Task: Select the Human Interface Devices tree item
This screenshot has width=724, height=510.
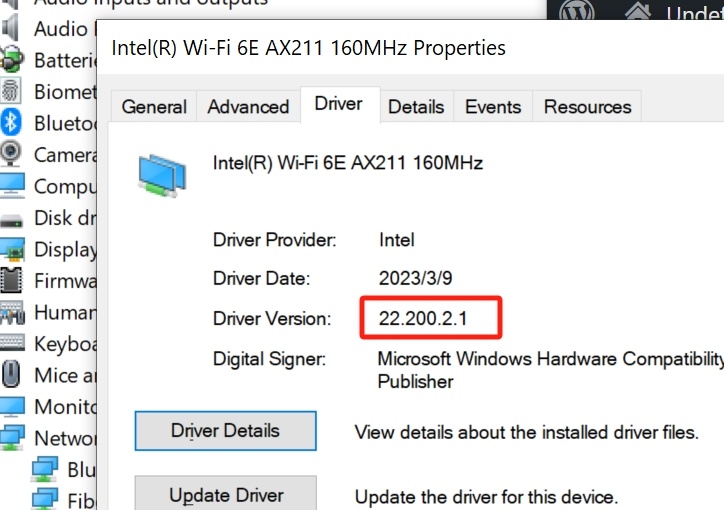Action: click(65, 312)
